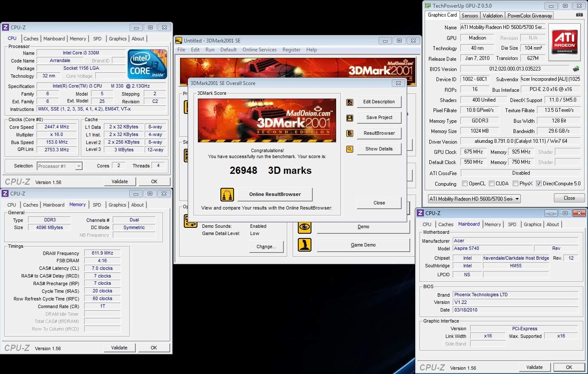Click the CPU-Z title icon of Memory window
Viewport: 588px width, 374px height.
pyautogui.click(x=6, y=193)
